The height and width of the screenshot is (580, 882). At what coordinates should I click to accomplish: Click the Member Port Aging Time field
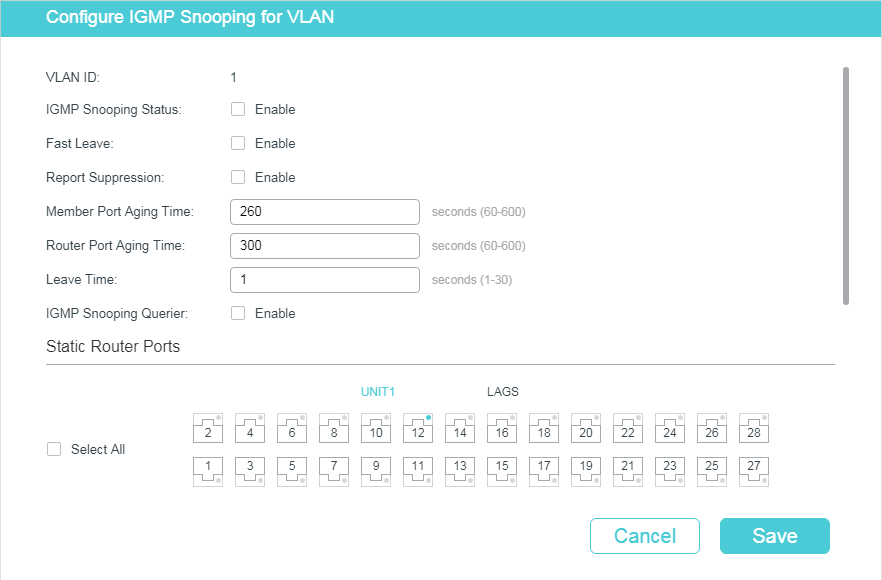coord(324,212)
